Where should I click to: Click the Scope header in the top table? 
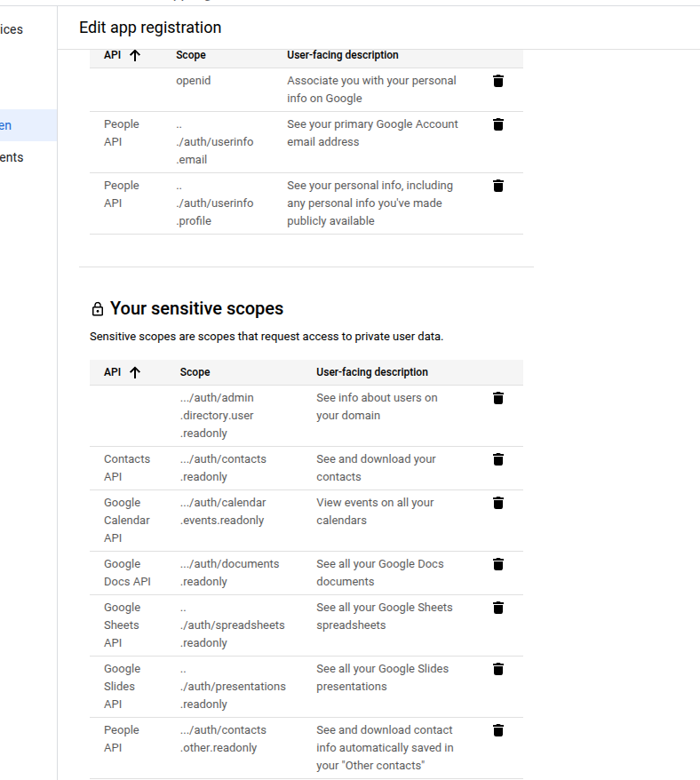[191, 55]
